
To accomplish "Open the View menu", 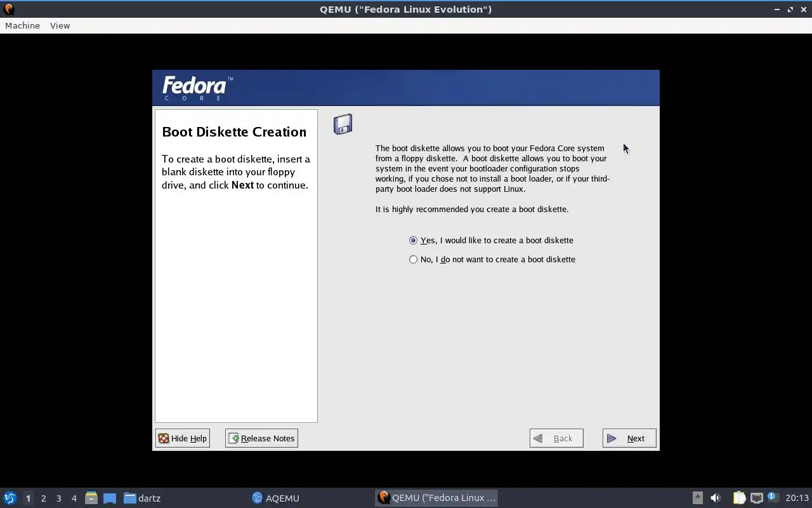I will point(60,25).
